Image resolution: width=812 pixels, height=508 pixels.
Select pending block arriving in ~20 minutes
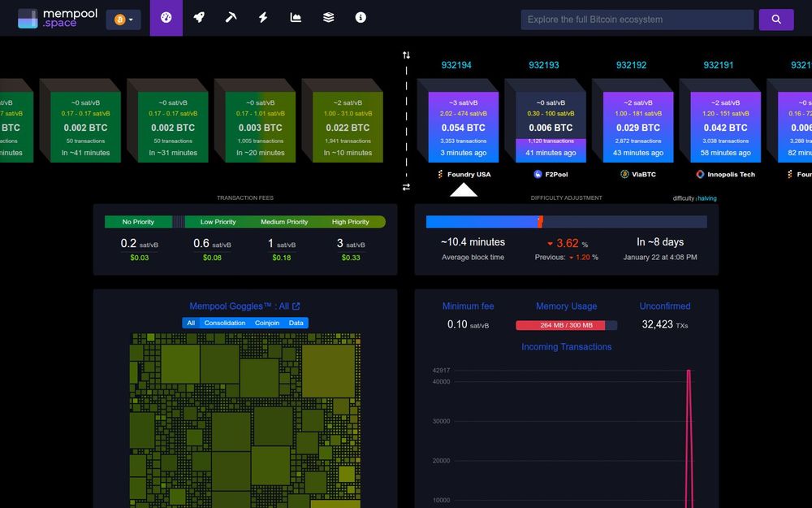(x=261, y=127)
